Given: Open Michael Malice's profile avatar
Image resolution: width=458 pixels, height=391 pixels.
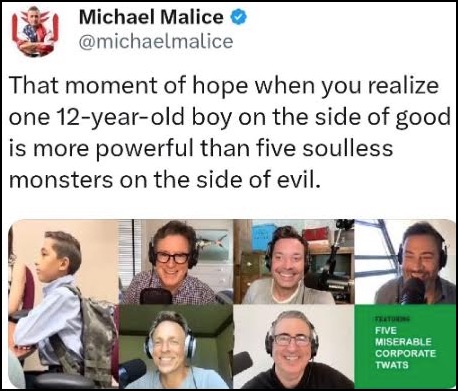Looking at the screenshot, I should click(35, 31).
